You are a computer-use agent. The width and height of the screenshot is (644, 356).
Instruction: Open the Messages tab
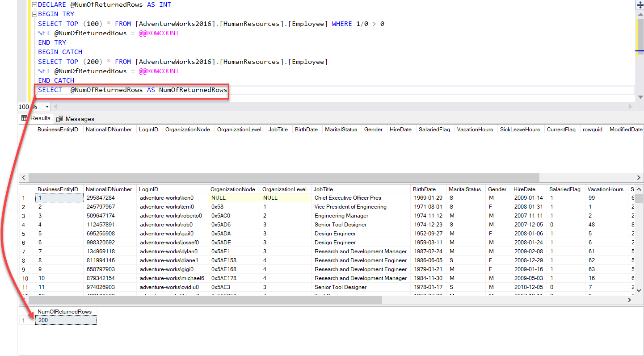(x=75, y=119)
